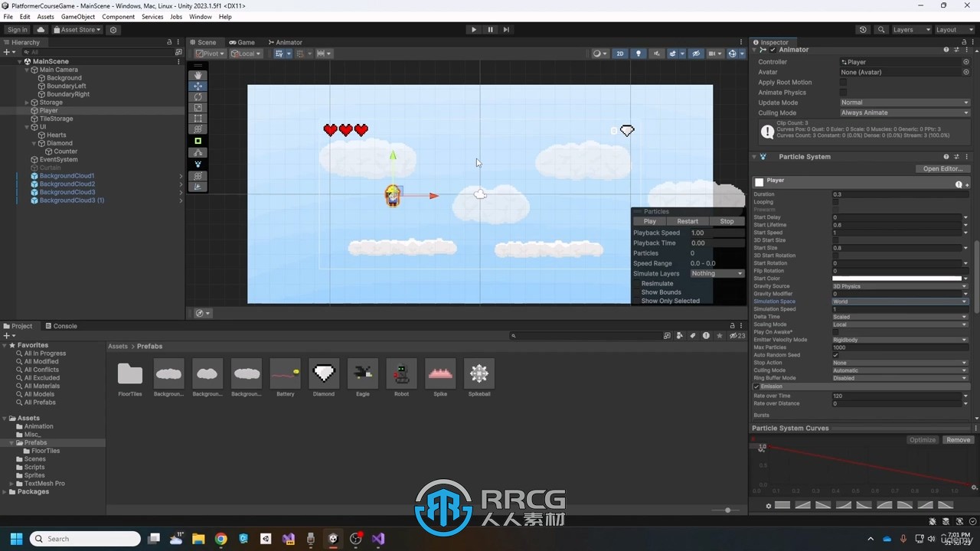This screenshot has width=980, height=551.
Task: Open the Pivot handle position dropdown
Action: coord(210,54)
